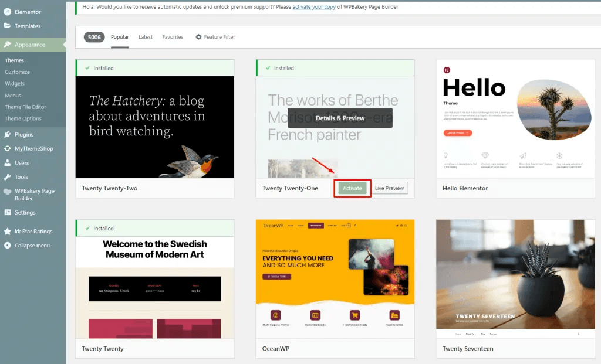The image size is (601, 364).
Task: Open kk Star Ratings menu
Action: (33, 231)
